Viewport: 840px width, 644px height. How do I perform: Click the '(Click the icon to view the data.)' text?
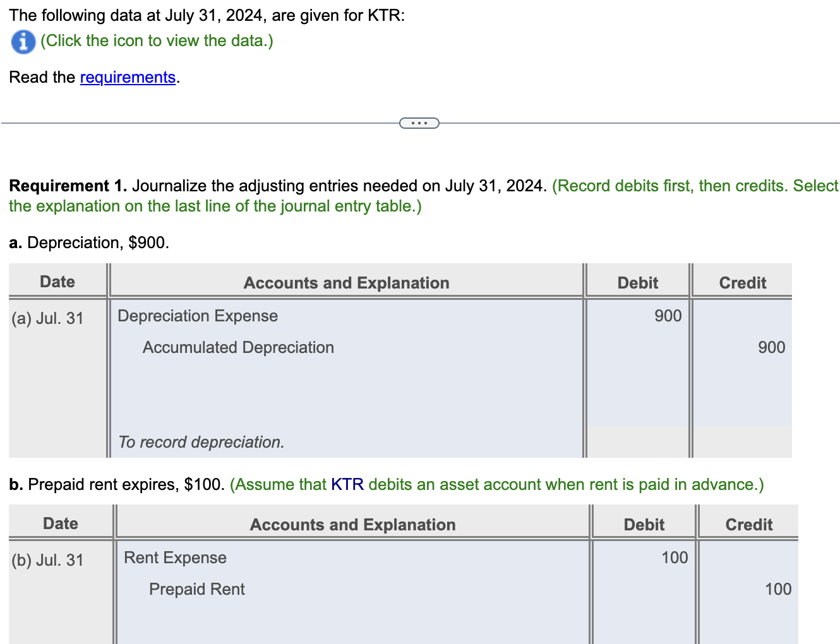coord(157,40)
